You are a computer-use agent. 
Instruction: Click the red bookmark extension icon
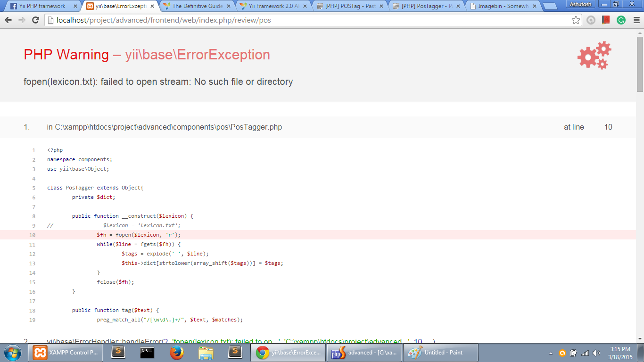coord(606,20)
